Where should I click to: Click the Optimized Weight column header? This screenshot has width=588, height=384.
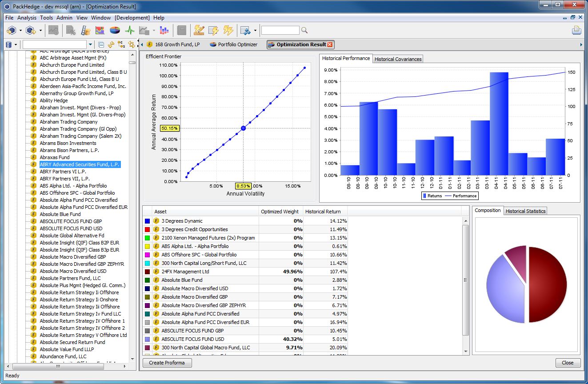(281, 212)
